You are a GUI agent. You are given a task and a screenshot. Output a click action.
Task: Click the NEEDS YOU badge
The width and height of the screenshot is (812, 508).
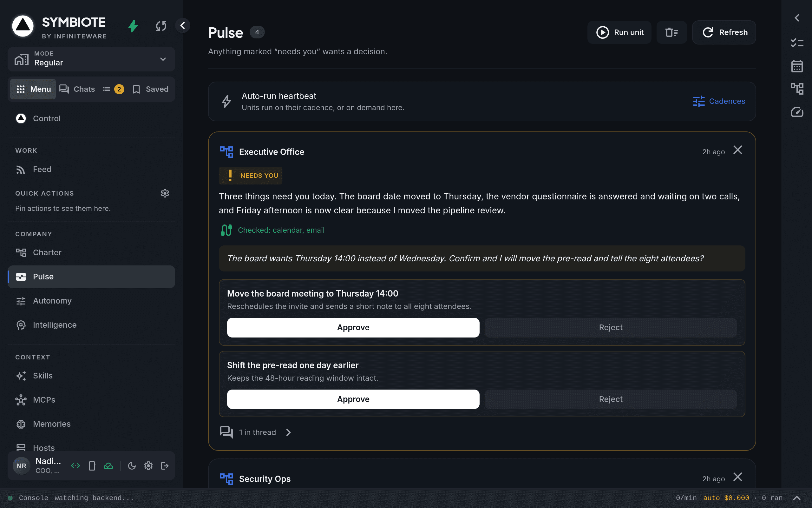(251, 175)
